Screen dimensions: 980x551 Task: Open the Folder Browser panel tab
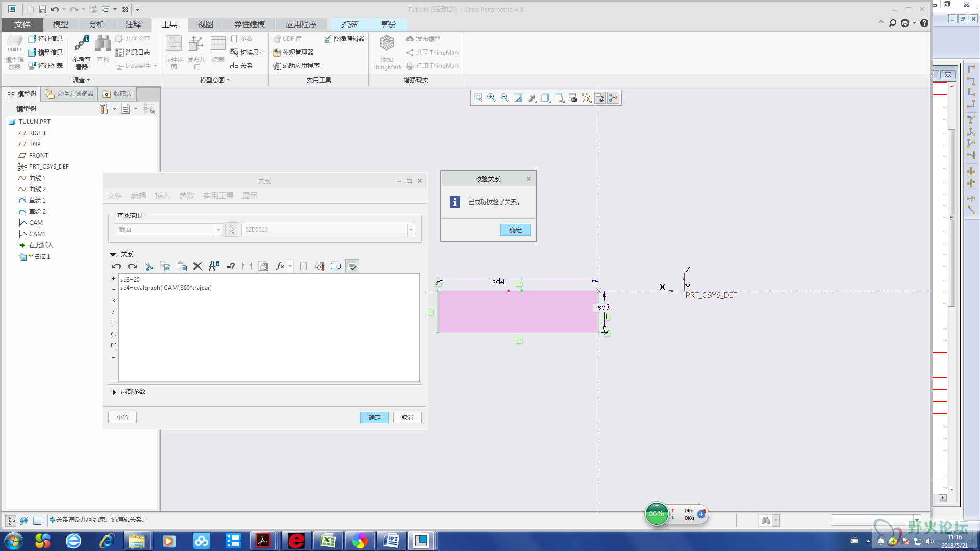click(x=69, y=94)
